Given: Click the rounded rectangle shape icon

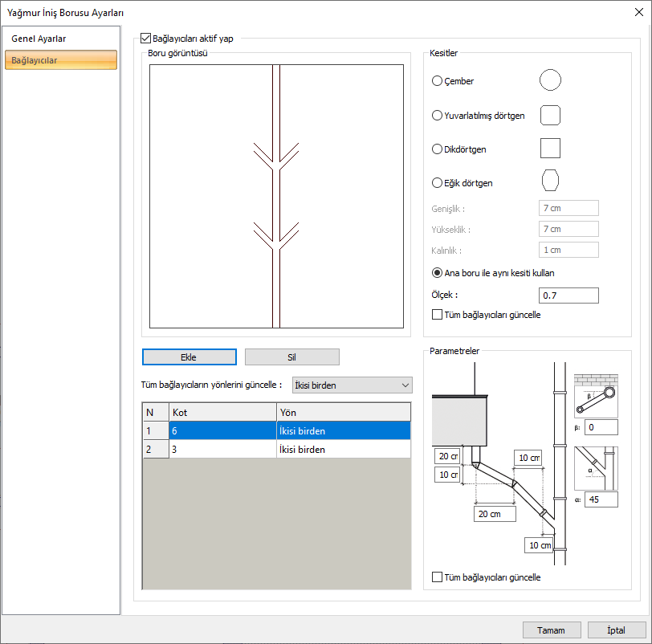Looking at the screenshot, I should (550, 115).
